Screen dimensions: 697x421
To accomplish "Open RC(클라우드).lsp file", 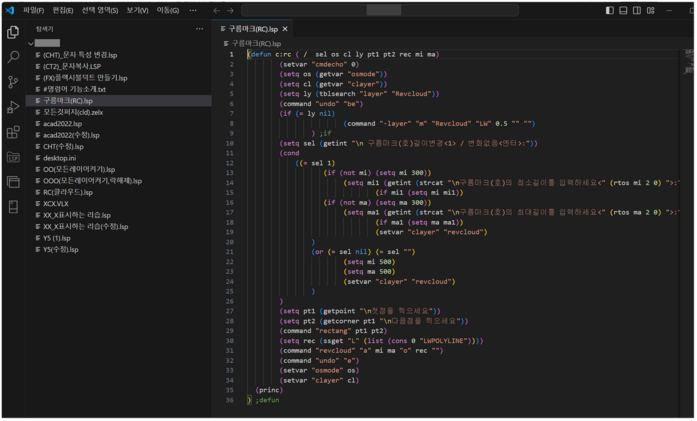I will (68, 192).
